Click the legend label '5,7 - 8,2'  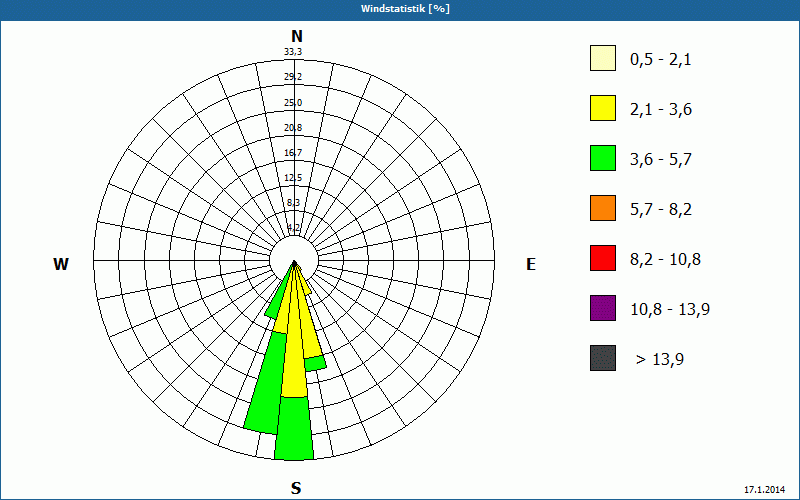(x=661, y=210)
